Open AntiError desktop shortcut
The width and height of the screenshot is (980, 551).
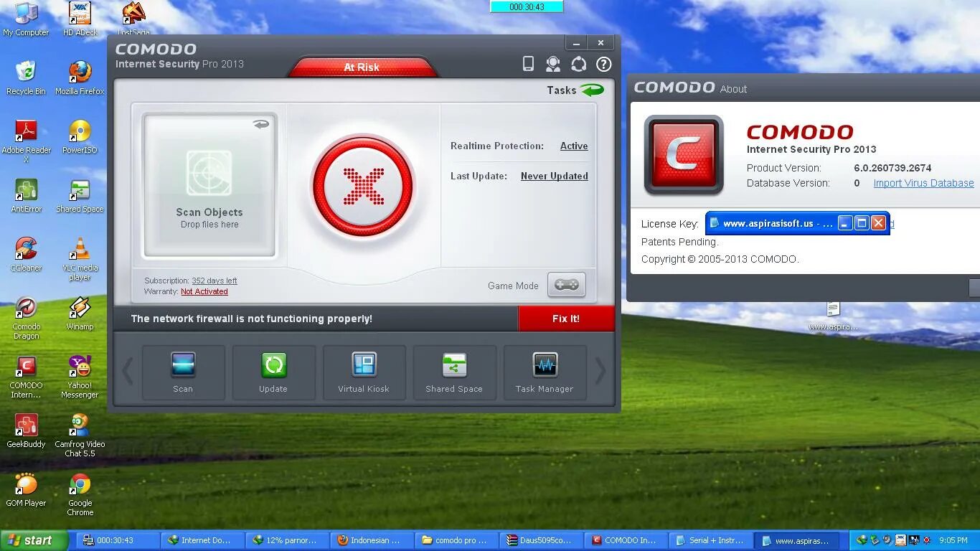click(x=27, y=196)
